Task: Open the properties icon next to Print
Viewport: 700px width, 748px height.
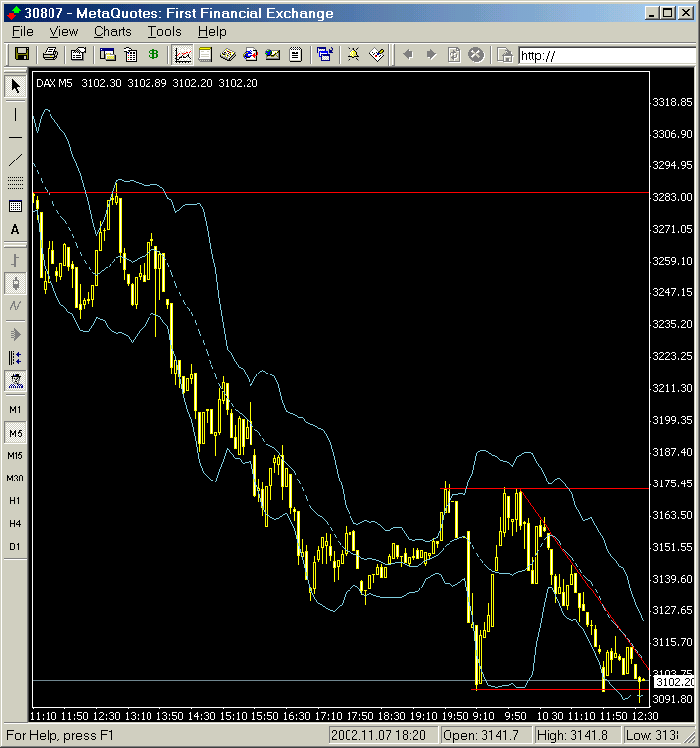Action: [78, 53]
